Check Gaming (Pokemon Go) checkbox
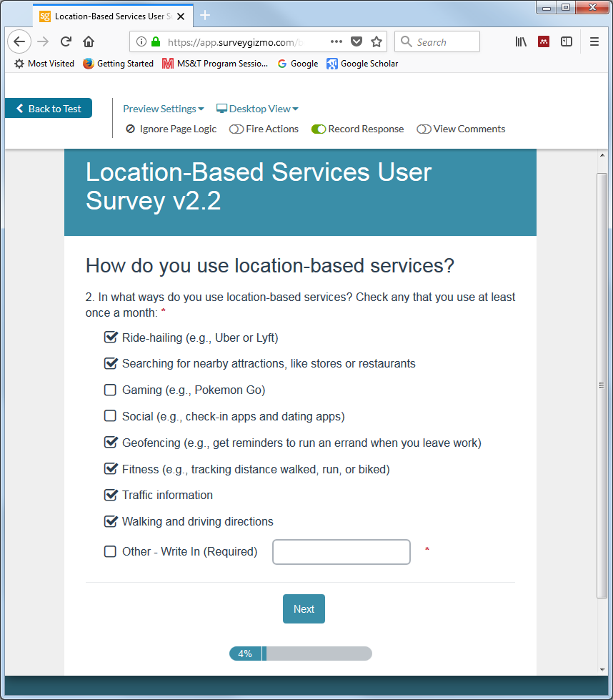The image size is (613, 700). click(x=110, y=390)
